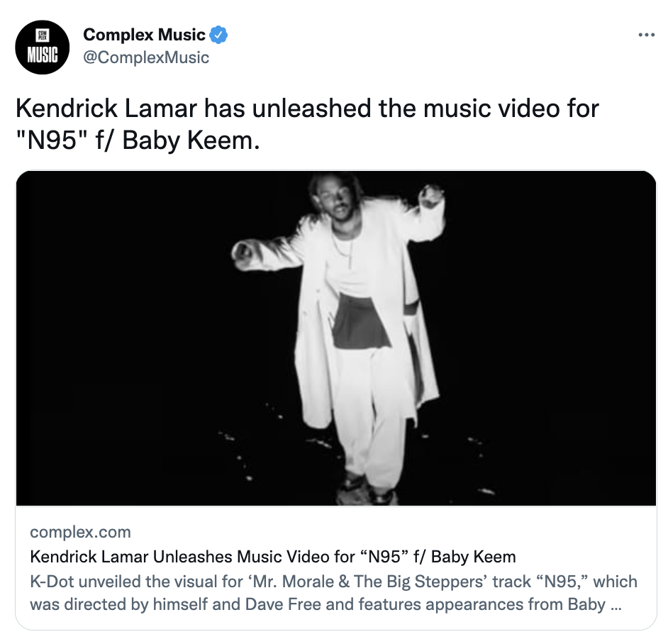Click the small COMPLEX logo atop the avatar
Image resolution: width=668 pixels, height=644 pixels.
42,35
